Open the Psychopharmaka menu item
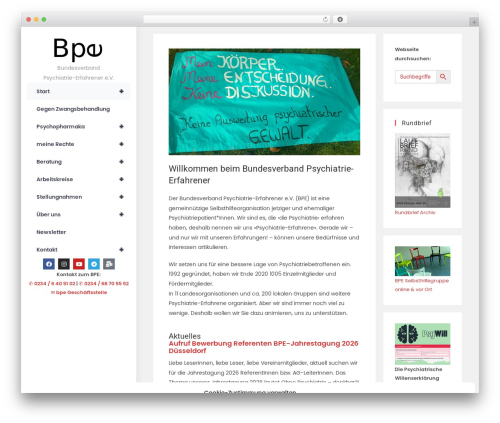Screen dimensions: 500x423 click(61, 126)
